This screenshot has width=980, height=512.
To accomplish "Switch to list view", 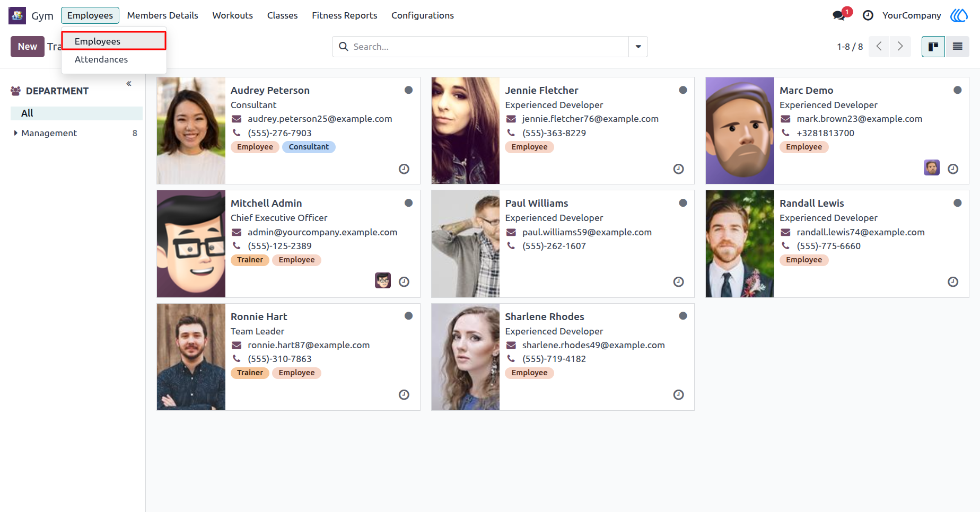I will coord(957,47).
